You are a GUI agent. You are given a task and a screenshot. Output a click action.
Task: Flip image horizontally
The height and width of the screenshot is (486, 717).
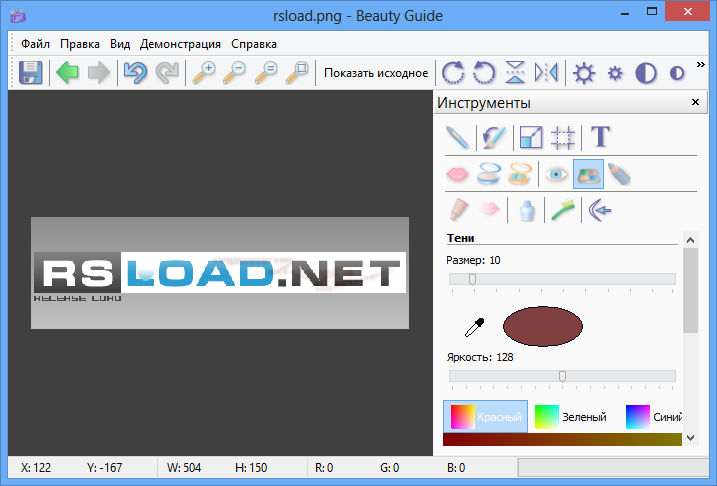pos(546,73)
